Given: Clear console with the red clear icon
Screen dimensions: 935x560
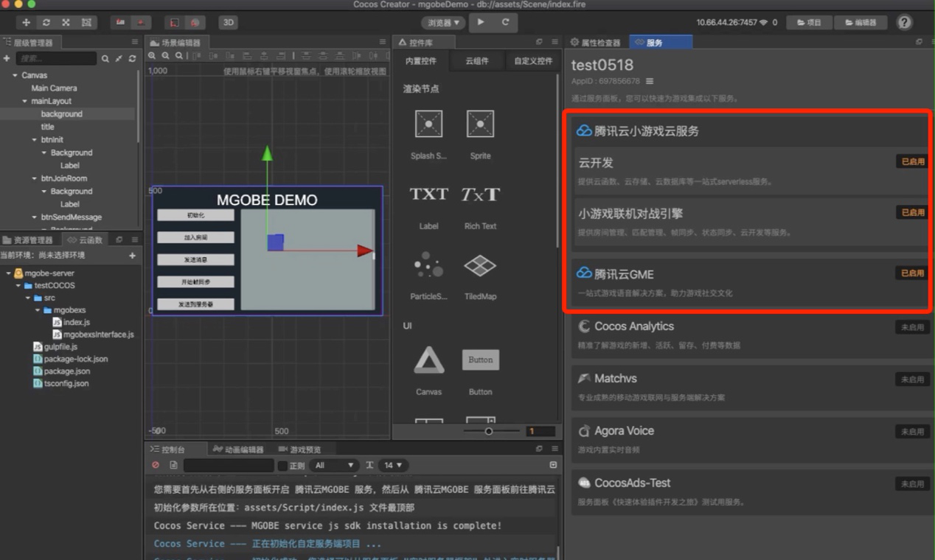Looking at the screenshot, I should [156, 465].
